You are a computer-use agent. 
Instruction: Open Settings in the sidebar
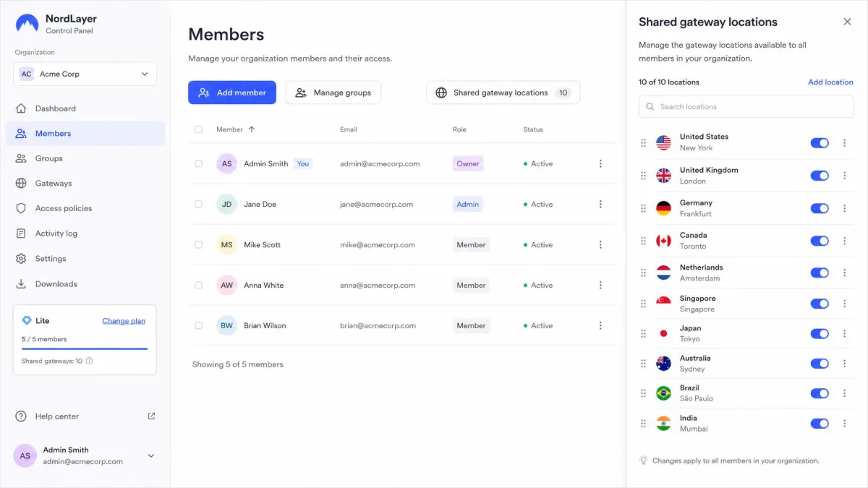coord(85,259)
